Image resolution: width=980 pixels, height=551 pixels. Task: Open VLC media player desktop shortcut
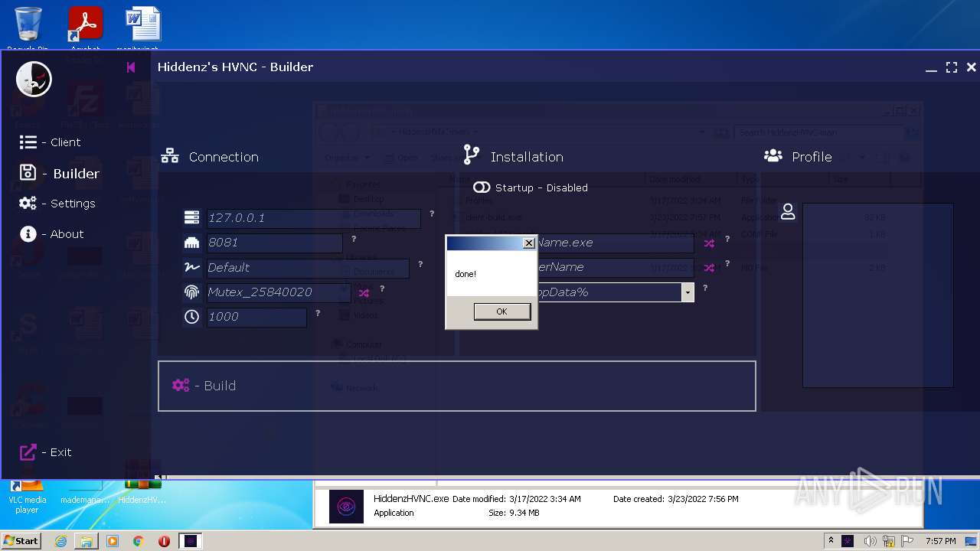(27, 495)
